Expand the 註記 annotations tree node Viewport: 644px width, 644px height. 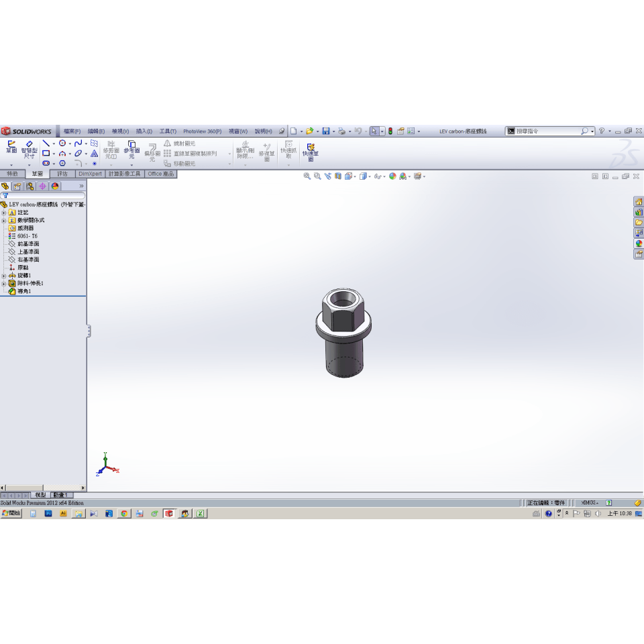(x=4, y=213)
